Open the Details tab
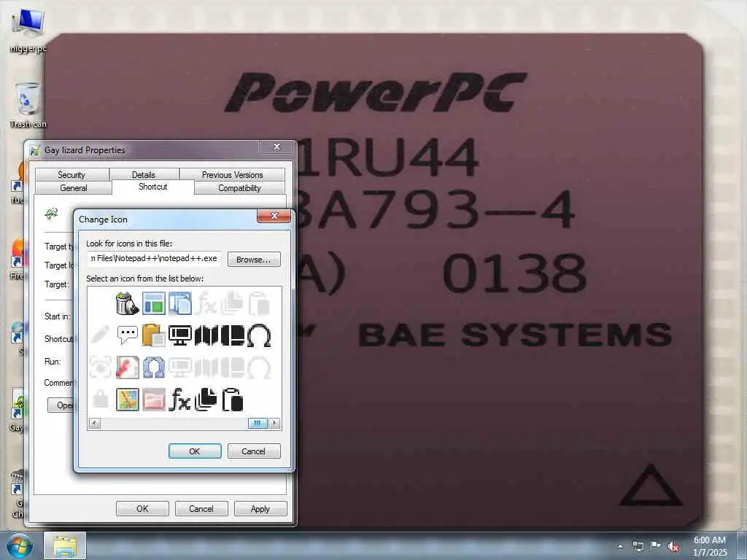The width and height of the screenshot is (747, 560). click(144, 175)
